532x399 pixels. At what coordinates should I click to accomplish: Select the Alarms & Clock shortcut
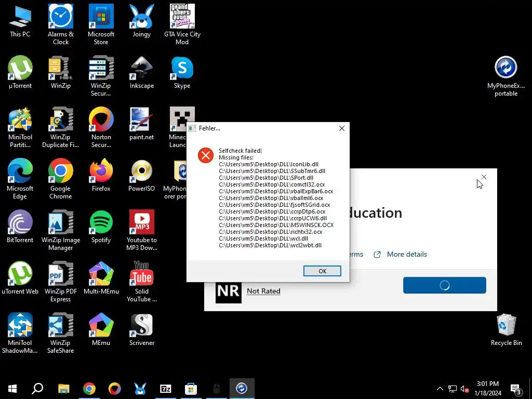click(61, 24)
